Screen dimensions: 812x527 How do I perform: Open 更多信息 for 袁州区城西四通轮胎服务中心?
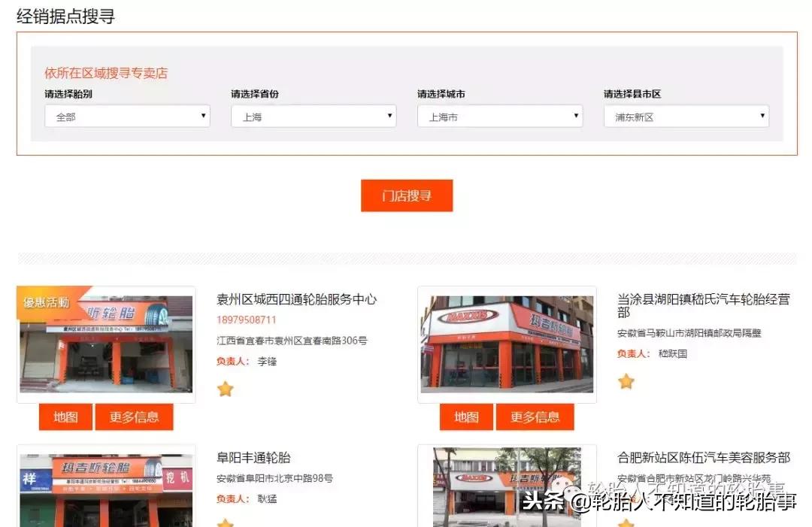point(133,416)
